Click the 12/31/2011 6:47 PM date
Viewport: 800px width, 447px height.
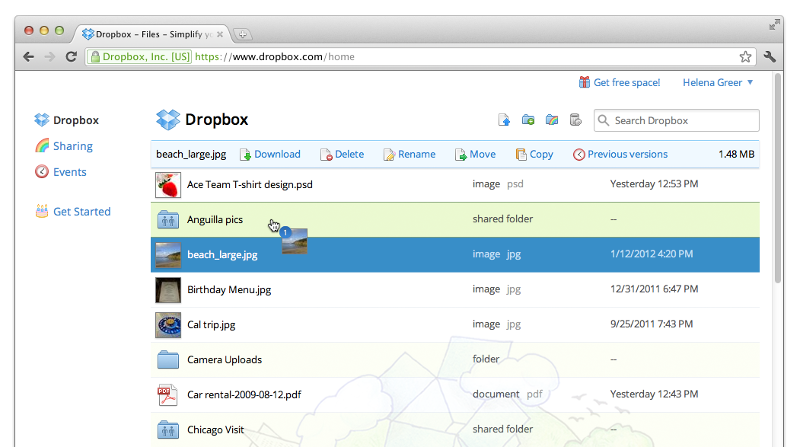tap(654, 289)
